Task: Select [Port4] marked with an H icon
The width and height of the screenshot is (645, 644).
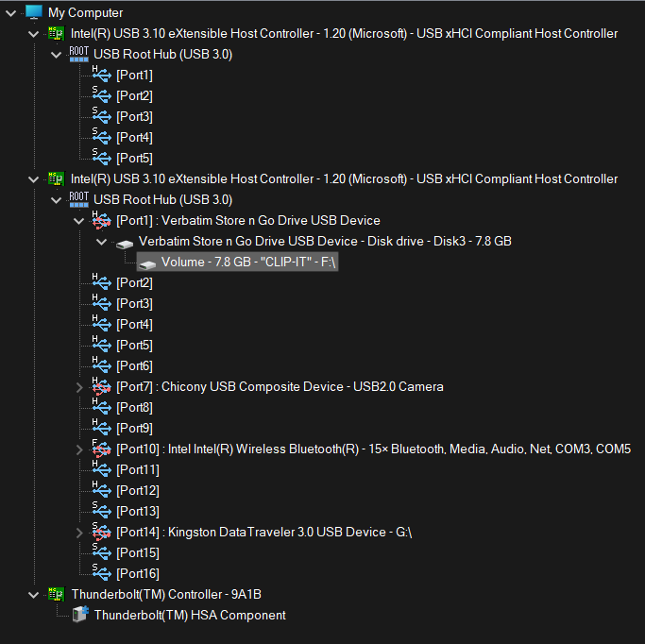Action: 134,324
